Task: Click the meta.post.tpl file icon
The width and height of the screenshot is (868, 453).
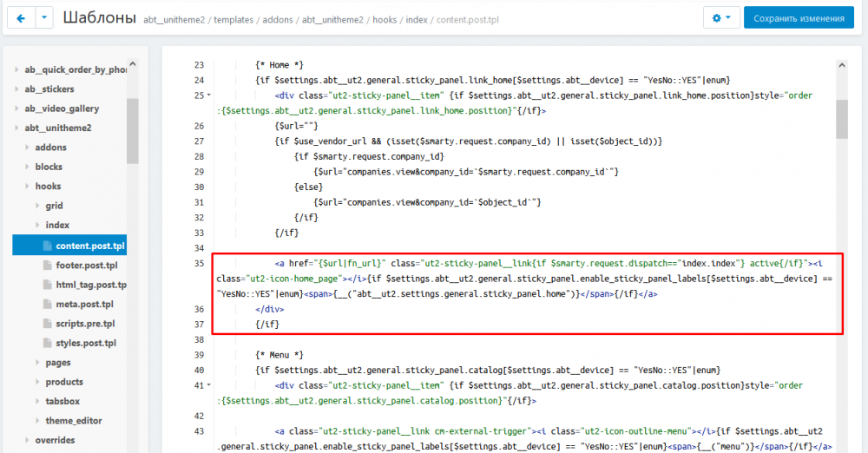Action: pos(49,305)
